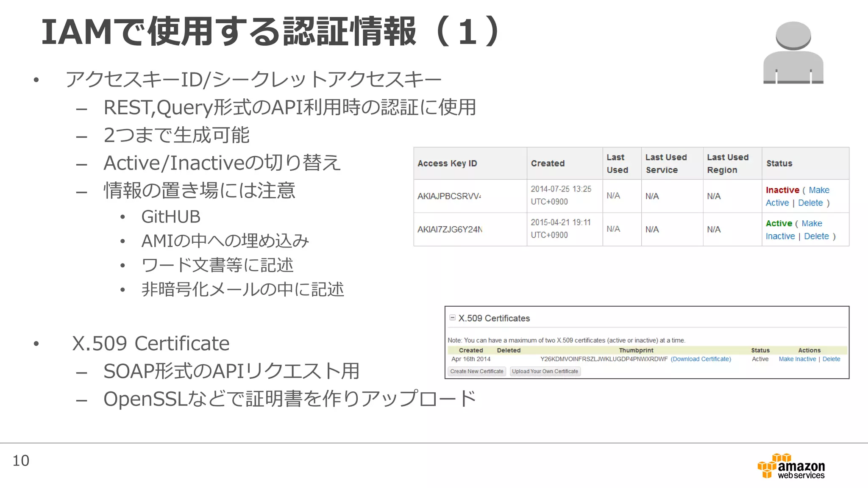Click the Deleted column header in certificates table
This screenshot has width=868, height=488.
pos(509,350)
